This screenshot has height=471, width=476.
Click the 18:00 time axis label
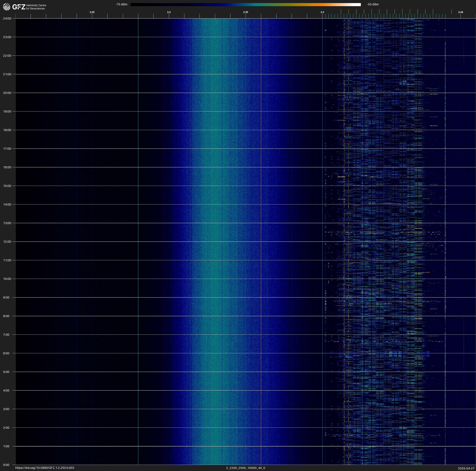coord(7,130)
